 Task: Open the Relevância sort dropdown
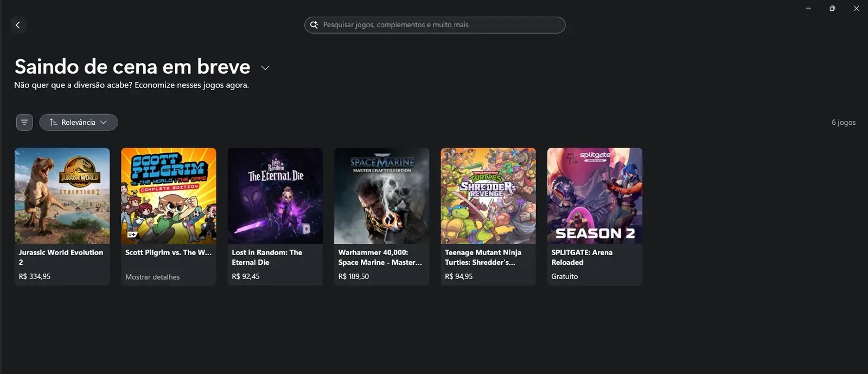tap(78, 122)
